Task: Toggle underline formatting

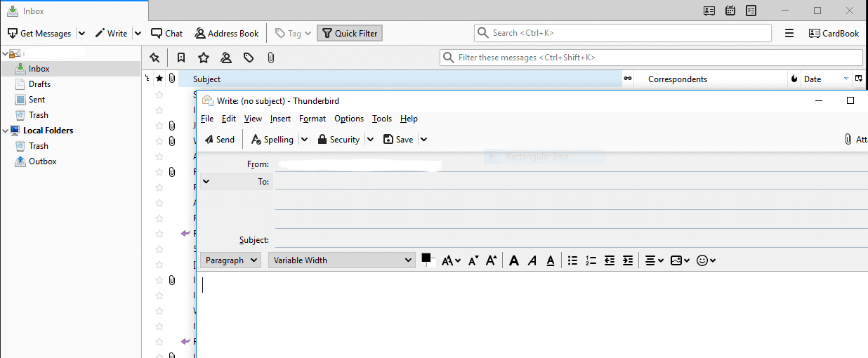Action: (551, 260)
